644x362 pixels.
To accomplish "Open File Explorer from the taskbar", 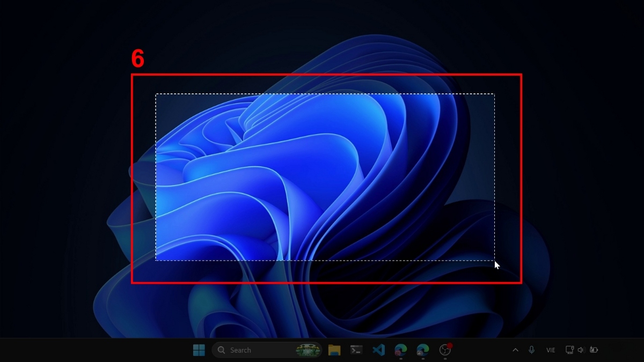I will pos(334,350).
